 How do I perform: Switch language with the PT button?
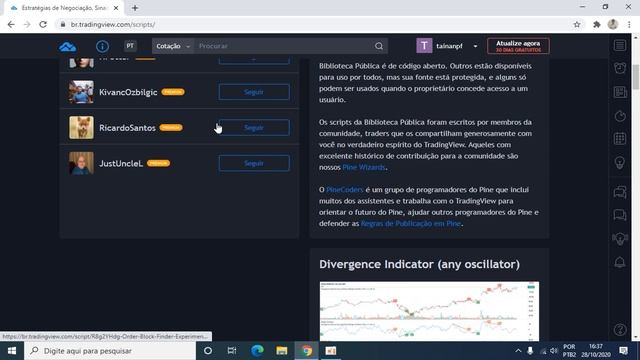pos(130,46)
